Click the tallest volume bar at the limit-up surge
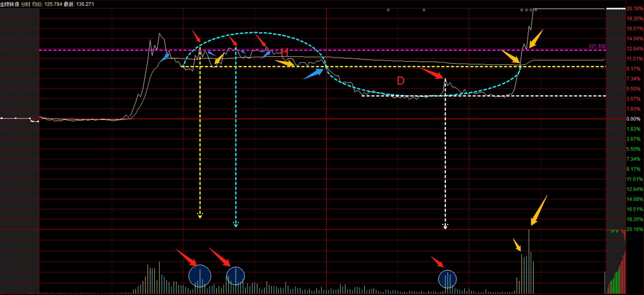This screenshot has height=295, width=644. click(529, 262)
